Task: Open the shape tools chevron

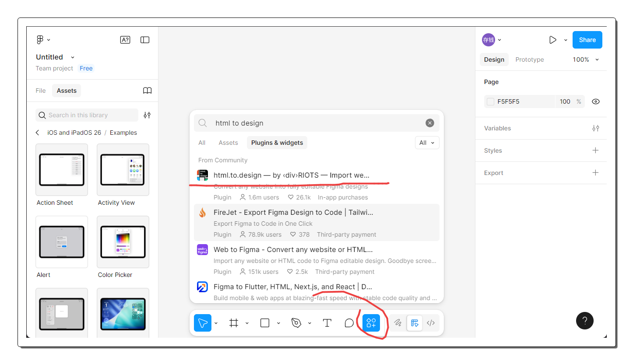Action: pos(278,323)
